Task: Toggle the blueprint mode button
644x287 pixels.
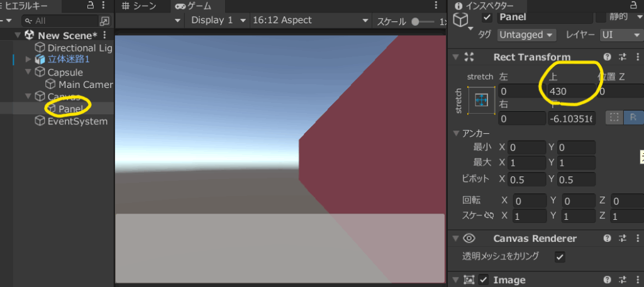Action: pos(614,117)
